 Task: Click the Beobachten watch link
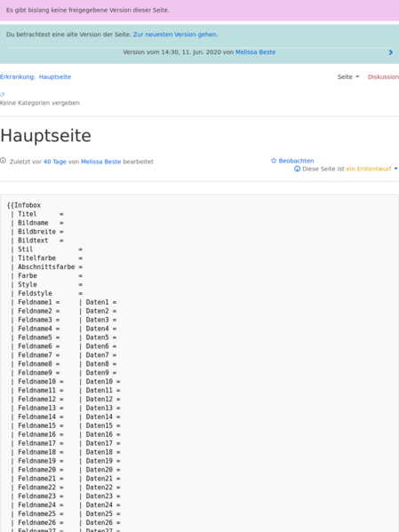click(296, 161)
